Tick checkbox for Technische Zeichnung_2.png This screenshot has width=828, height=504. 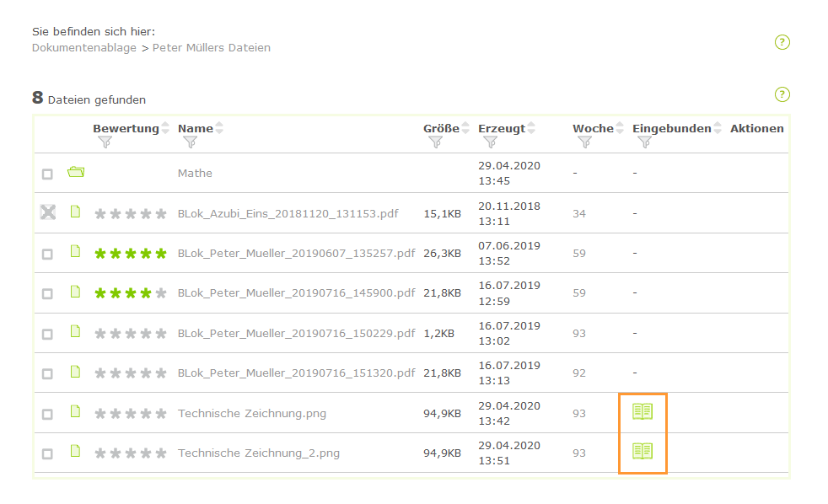click(47, 453)
